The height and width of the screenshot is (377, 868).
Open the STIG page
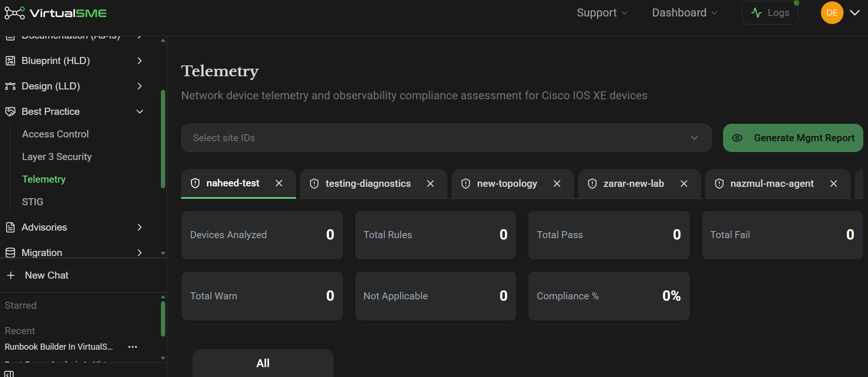tap(32, 202)
